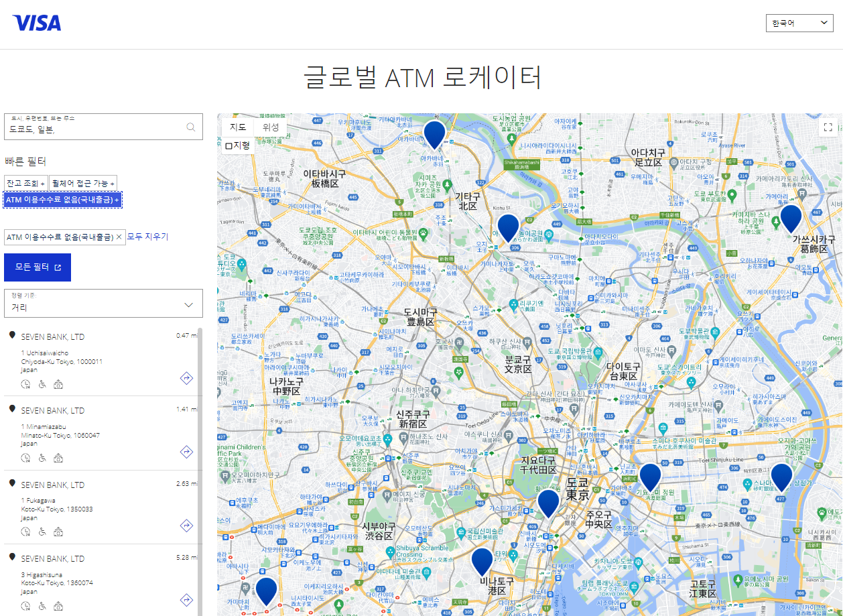Select the ATM map pin beside 도쿄 東京 label
The width and height of the screenshot is (843, 616).
(548, 503)
